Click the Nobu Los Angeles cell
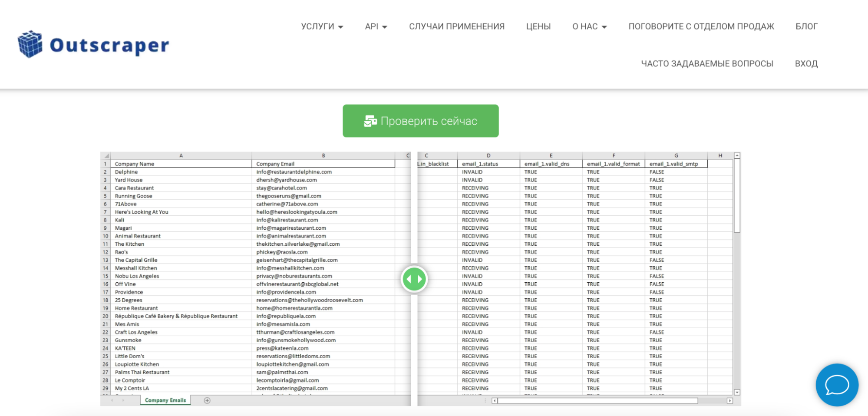Screen dimensions: 868x416 [x=181, y=276]
